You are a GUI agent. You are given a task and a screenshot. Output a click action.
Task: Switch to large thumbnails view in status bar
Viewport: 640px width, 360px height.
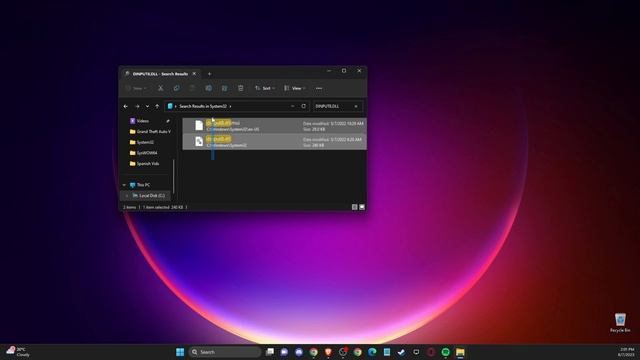[x=362, y=207]
